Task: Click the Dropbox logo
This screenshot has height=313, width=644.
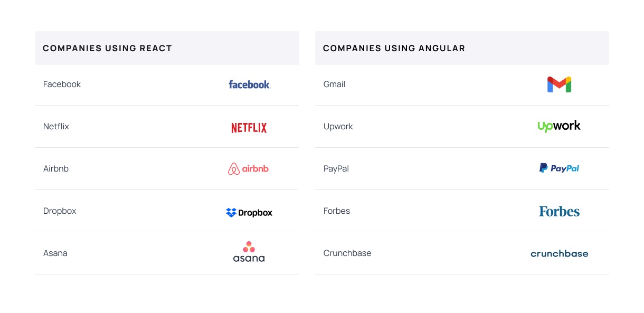Action: click(249, 213)
